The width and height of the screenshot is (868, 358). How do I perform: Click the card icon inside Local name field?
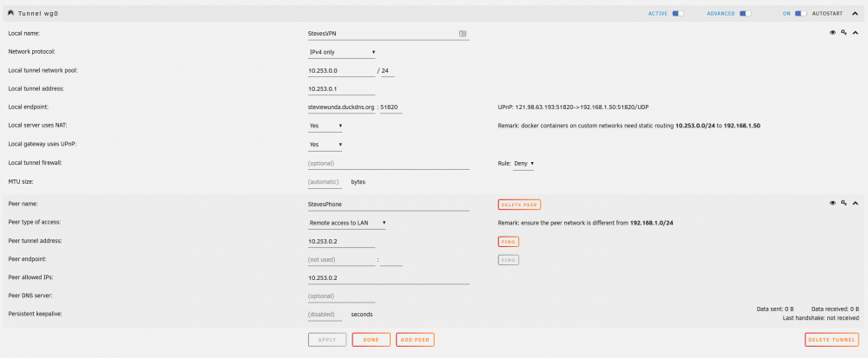[x=463, y=34]
